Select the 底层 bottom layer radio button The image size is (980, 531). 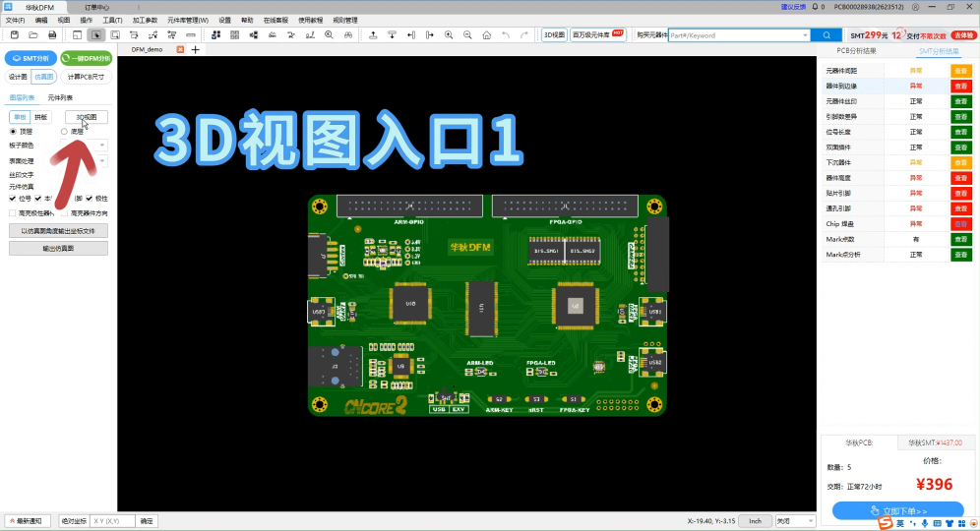coord(64,131)
